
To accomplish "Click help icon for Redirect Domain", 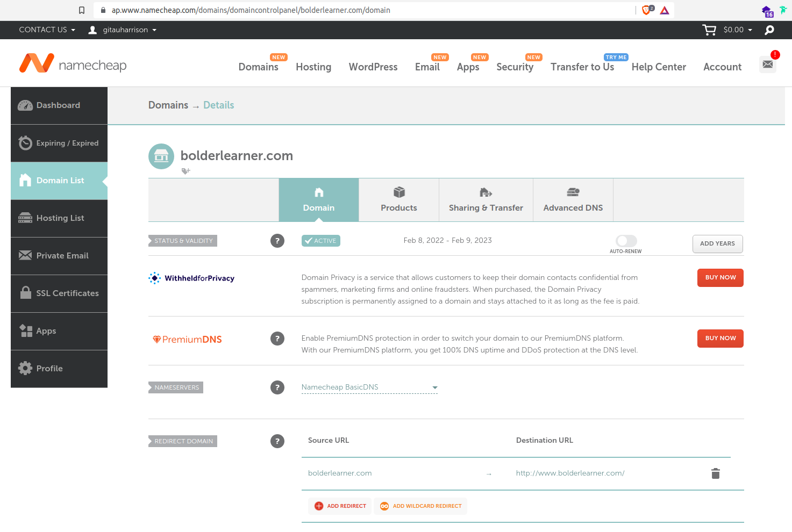I will coord(277,441).
